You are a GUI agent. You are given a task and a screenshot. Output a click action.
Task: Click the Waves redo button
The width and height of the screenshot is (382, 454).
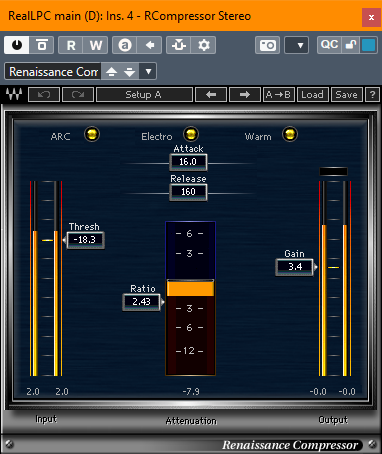pos(78,95)
